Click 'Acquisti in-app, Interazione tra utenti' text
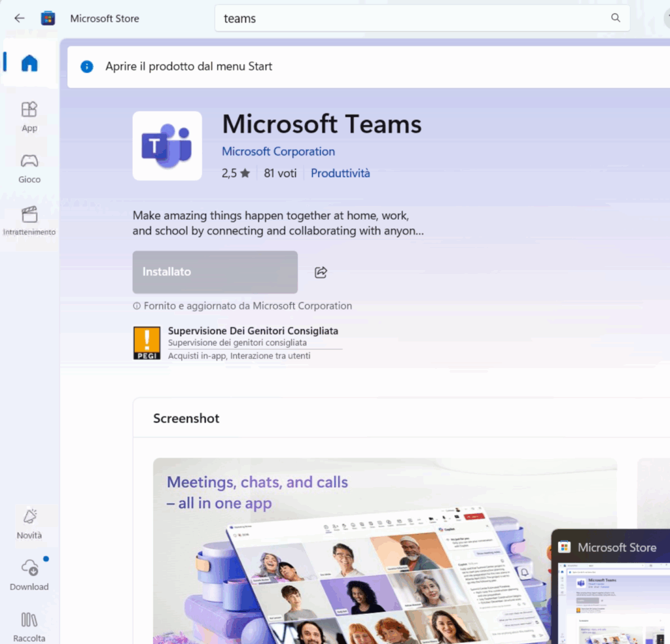This screenshot has width=670, height=644. point(239,356)
